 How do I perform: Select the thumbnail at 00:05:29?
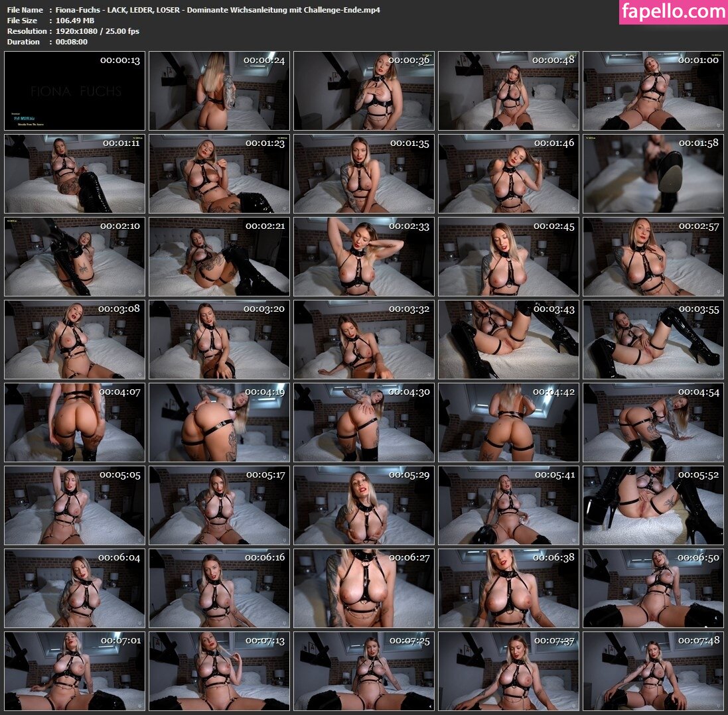(364, 505)
